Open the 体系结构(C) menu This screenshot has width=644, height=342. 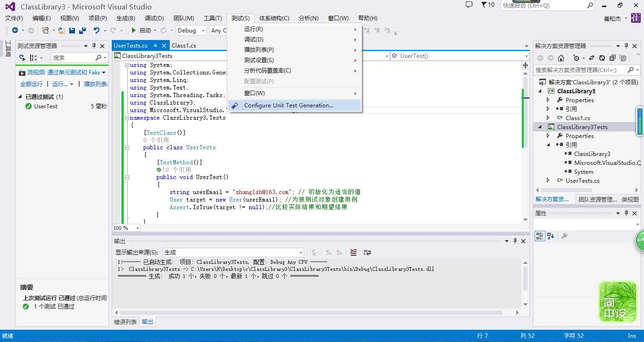click(274, 18)
